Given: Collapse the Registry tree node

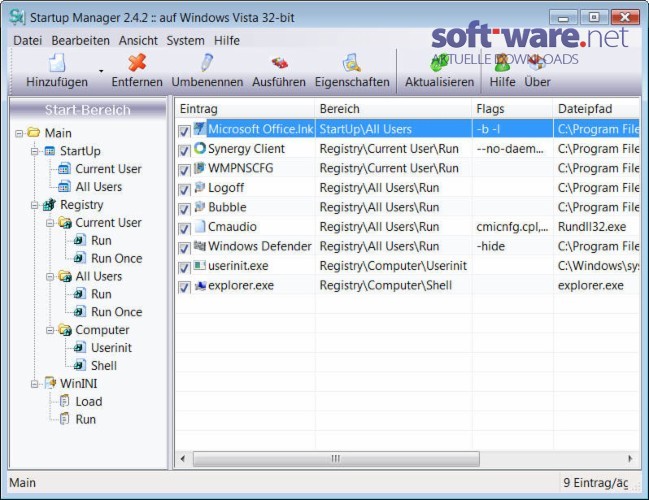Looking at the screenshot, I should pos(35,205).
